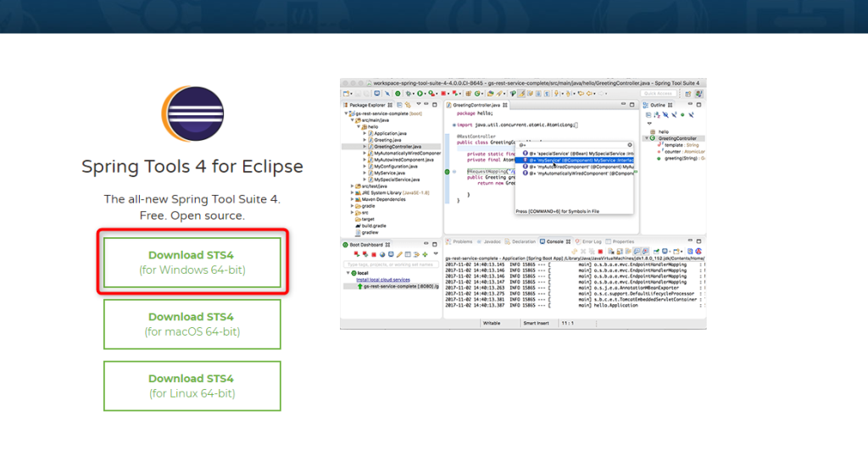Viewport: 868px width, 450px height.
Task: Click the Quick Access field in IDE screenshot
Action: tap(658, 93)
